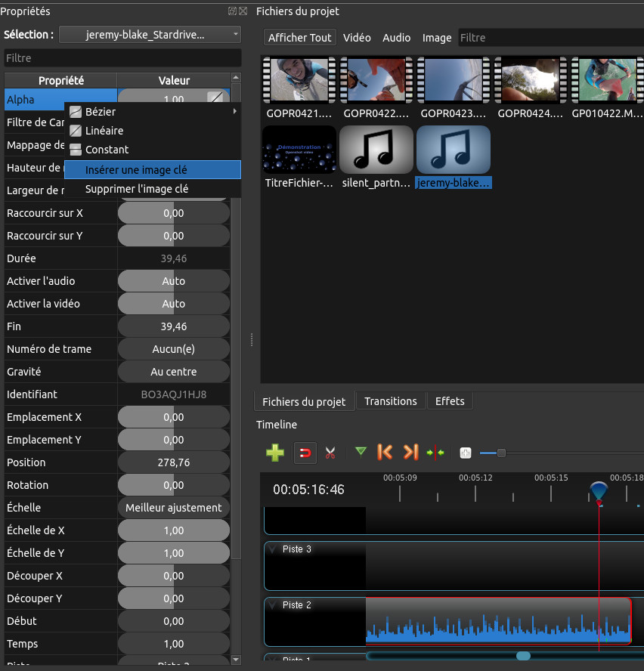Float the Propriétés panel
Screen dimensions: 644x671
point(232,11)
